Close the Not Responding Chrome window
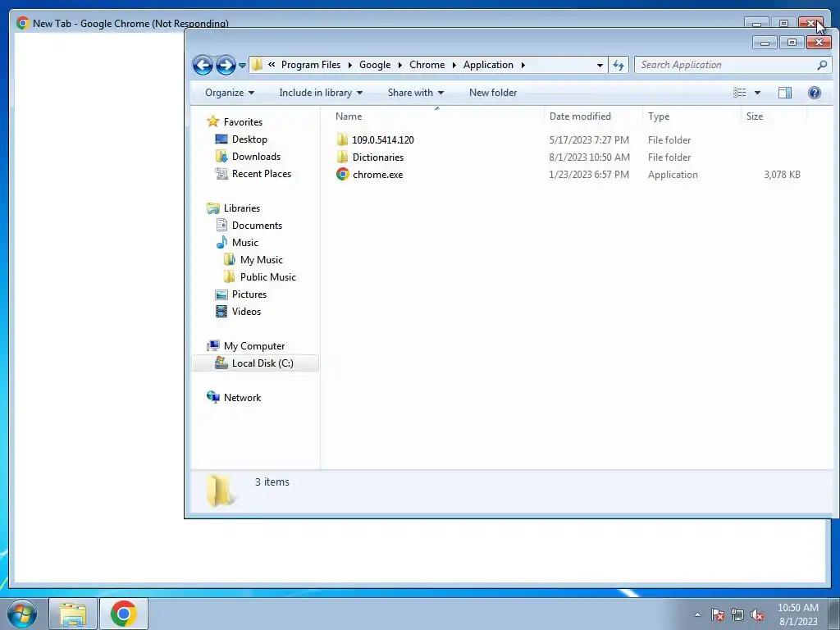 [x=811, y=22]
